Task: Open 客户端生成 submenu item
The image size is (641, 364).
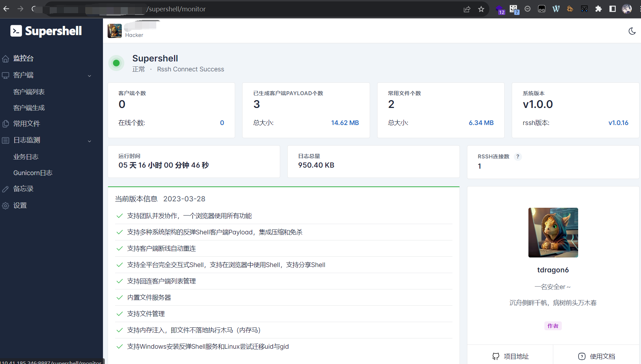Action: pyautogui.click(x=29, y=108)
